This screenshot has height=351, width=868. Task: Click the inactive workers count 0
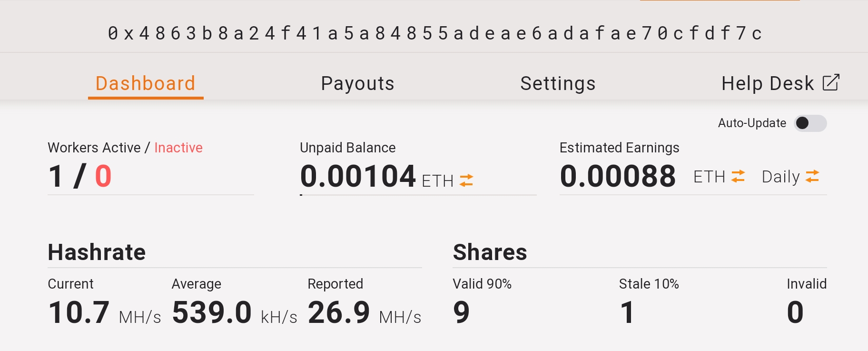pos(103,176)
